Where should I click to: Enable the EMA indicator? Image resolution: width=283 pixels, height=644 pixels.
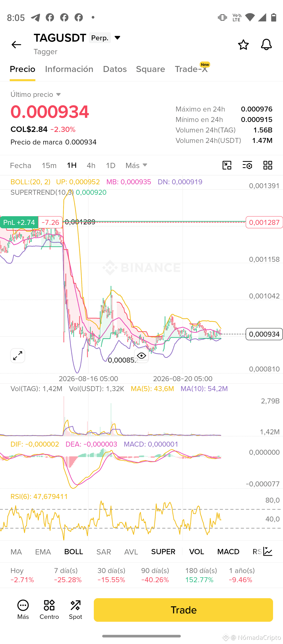click(43, 552)
